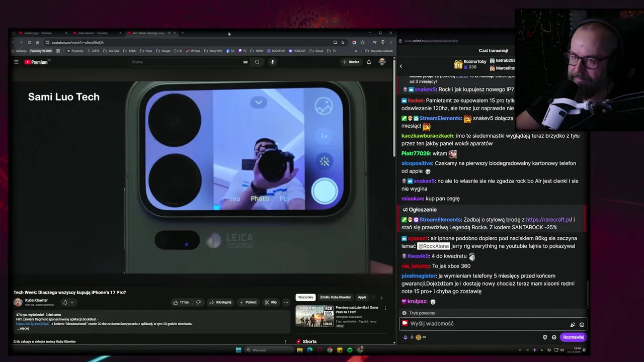Open the ROCKPLAY bookmark

[x=276, y=51]
